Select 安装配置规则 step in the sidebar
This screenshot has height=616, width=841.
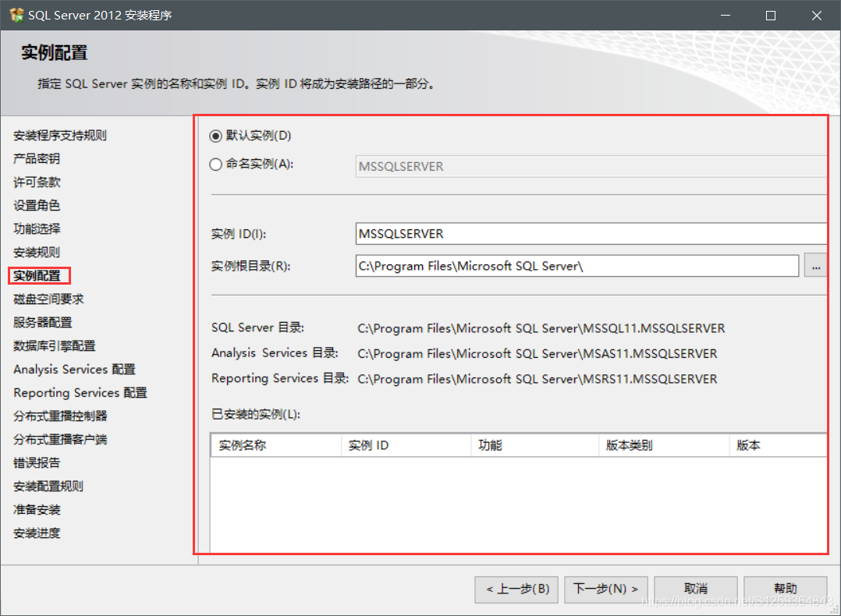(48, 487)
